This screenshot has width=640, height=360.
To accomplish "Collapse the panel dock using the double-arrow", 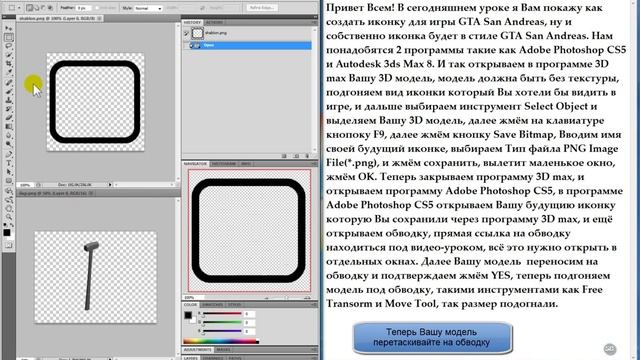I will tap(315, 17).
